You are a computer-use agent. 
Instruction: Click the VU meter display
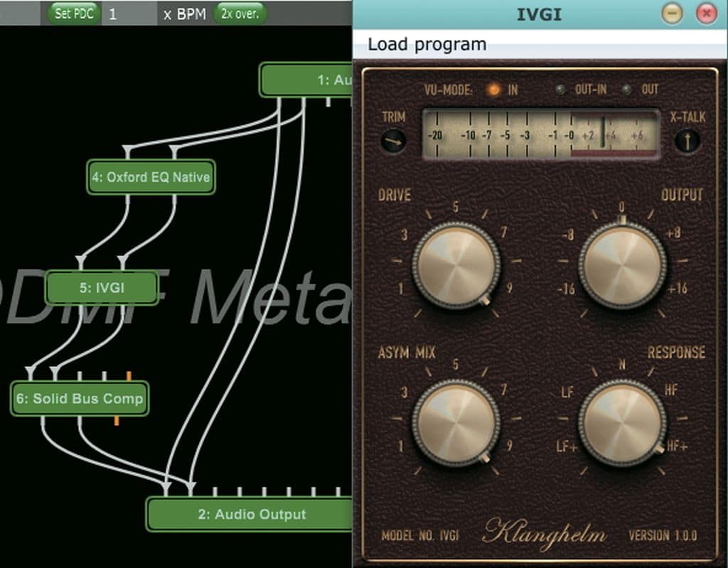coord(541,134)
